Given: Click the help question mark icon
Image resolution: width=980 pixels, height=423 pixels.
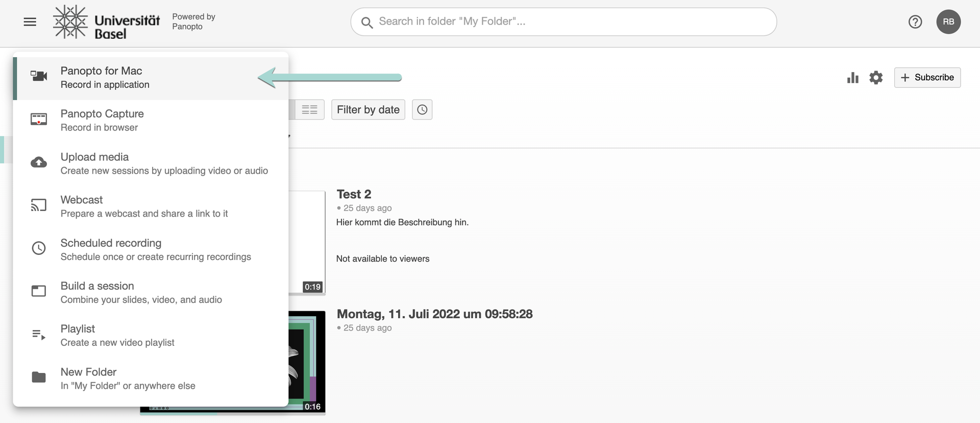Looking at the screenshot, I should point(915,21).
